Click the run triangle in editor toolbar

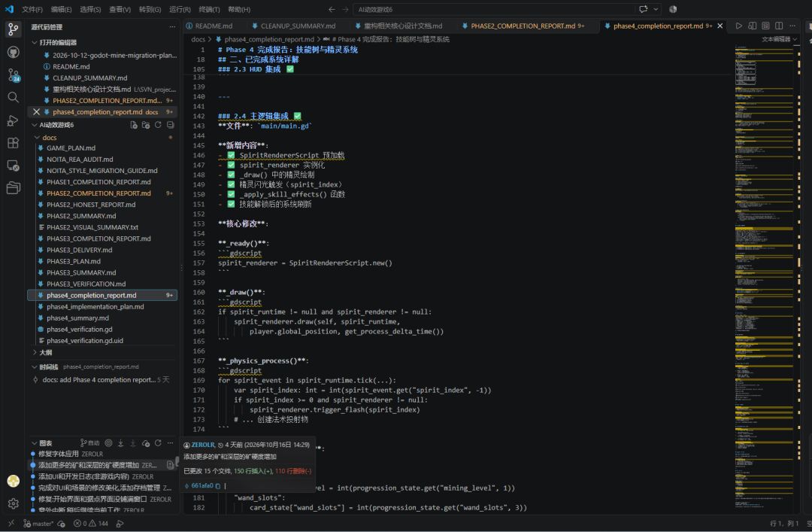point(739,26)
